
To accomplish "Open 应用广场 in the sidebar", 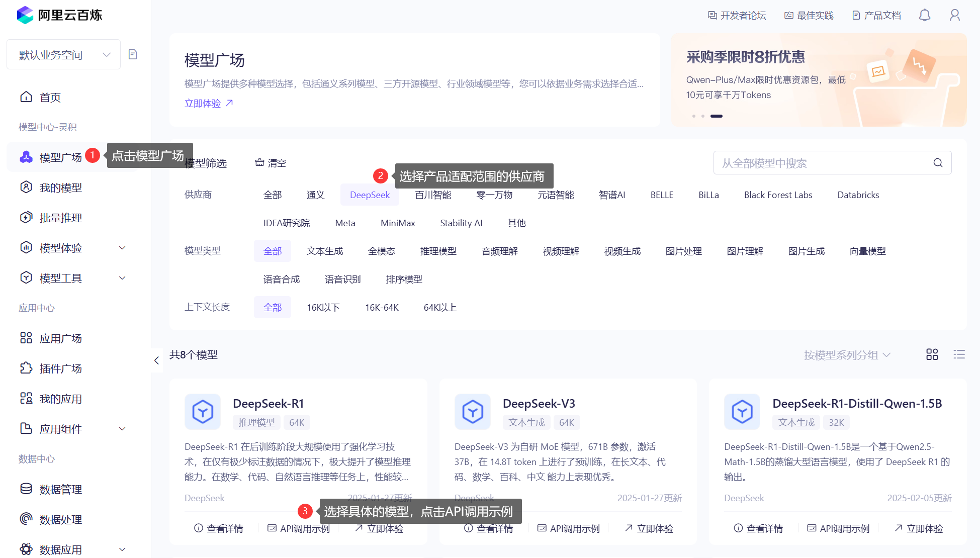I will point(60,338).
